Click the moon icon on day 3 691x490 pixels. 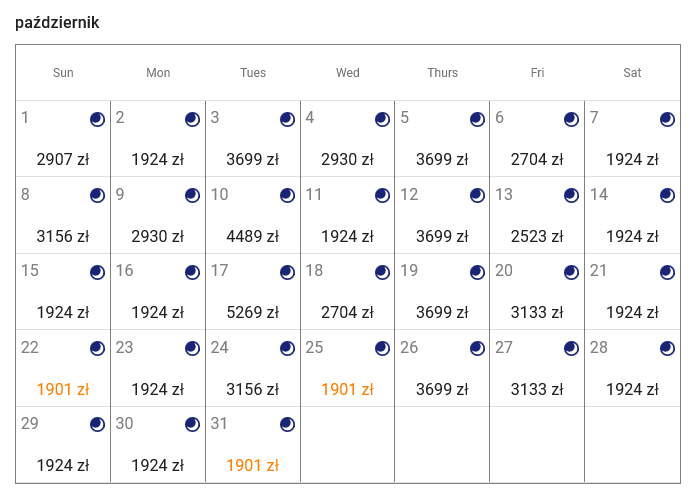click(287, 119)
